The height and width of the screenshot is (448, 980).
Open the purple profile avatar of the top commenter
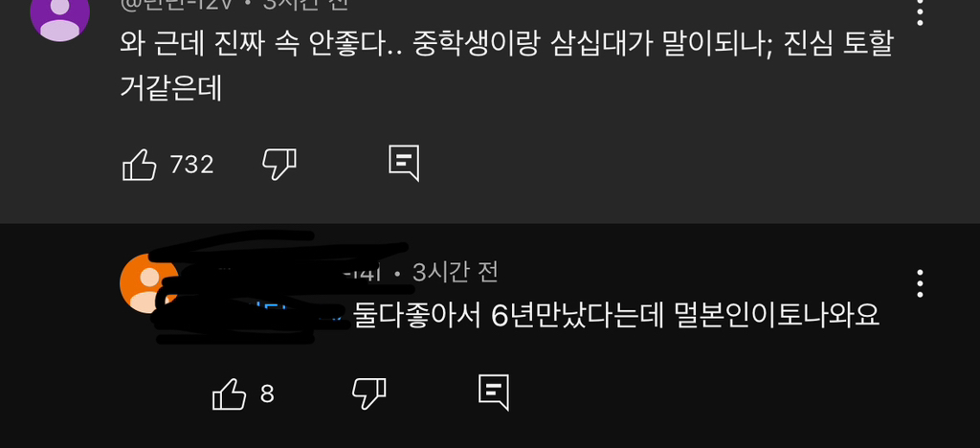pos(60,13)
